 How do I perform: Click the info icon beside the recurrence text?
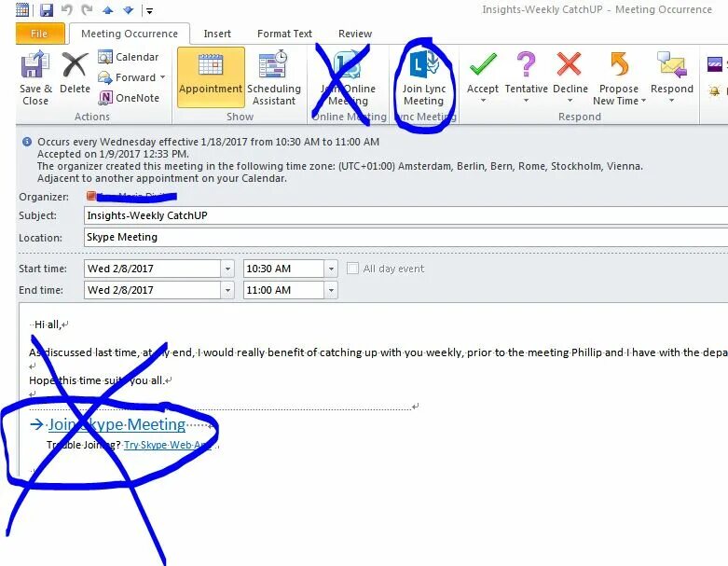(x=27, y=142)
